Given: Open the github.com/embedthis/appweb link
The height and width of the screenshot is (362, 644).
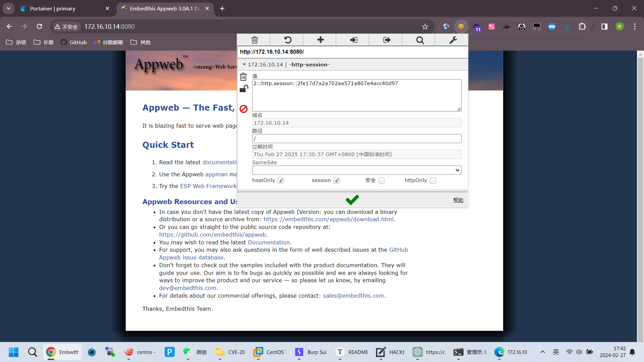Looking at the screenshot, I should pos(212,235).
